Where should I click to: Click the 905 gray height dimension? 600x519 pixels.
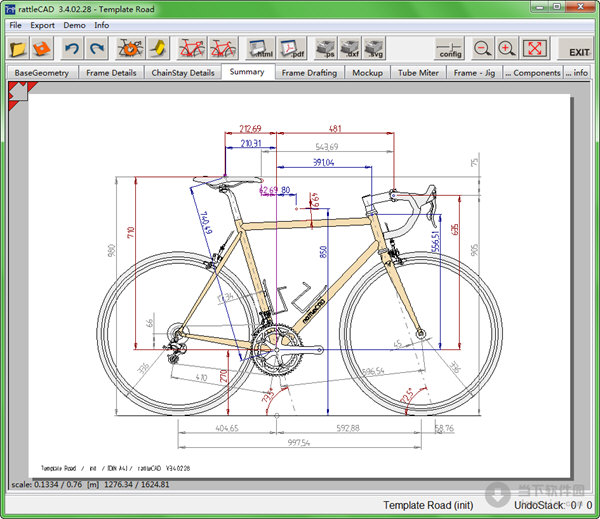coord(474,250)
